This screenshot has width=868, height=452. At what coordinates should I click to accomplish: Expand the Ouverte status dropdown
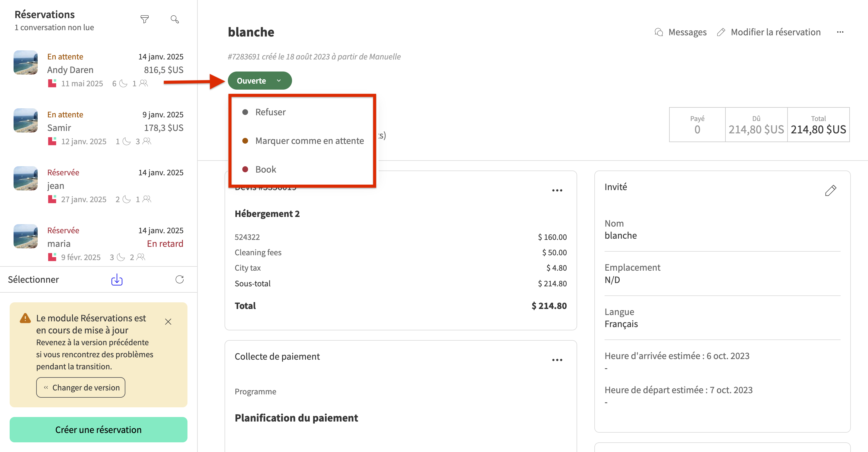(259, 81)
